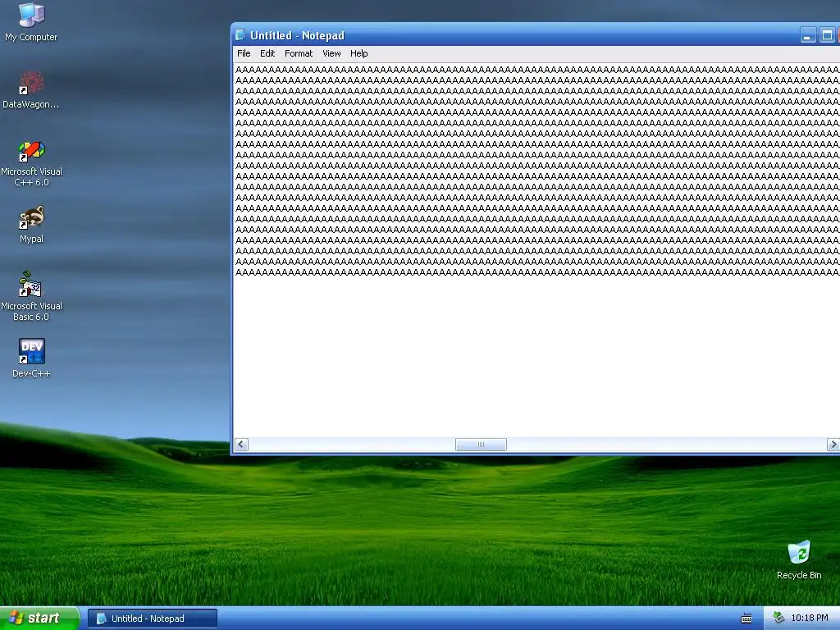Click the system tray network icon
840x630 pixels.
click(x=778, y=618)
